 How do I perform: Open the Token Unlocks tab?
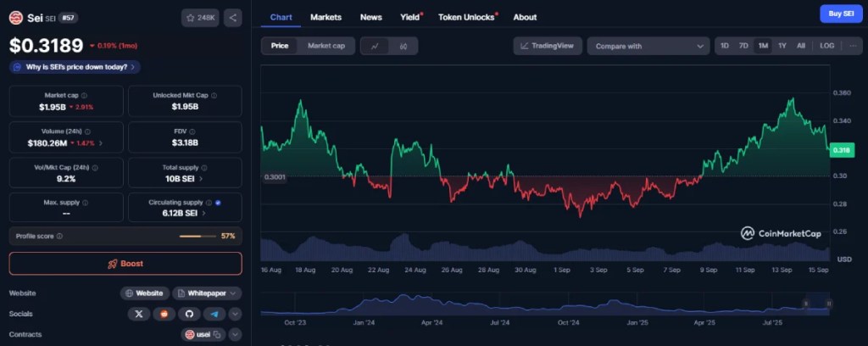click(467, 17)
